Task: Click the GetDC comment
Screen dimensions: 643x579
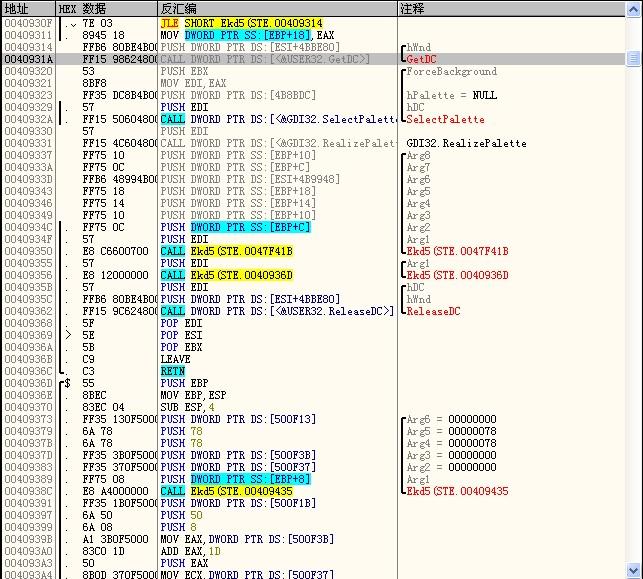Action: (x=421, y=59)
